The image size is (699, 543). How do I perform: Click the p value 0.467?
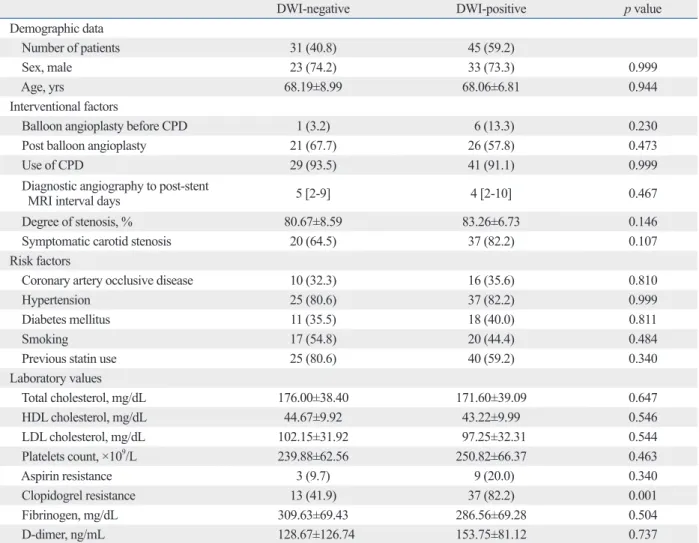click(x=642, y=193)
